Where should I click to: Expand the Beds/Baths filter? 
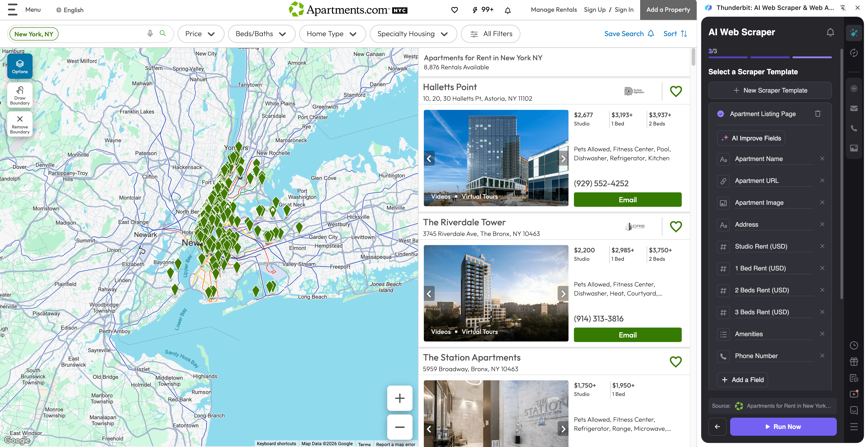pos(262,34)
